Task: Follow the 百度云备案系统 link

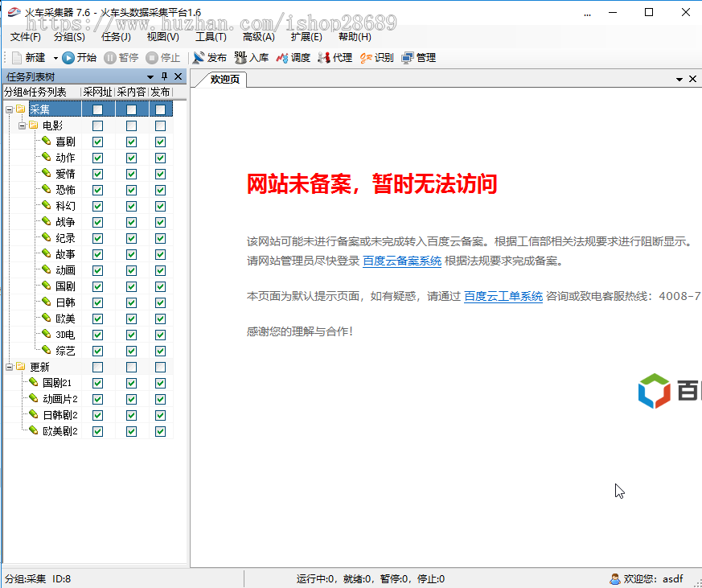Action: [x=401, y=261]
